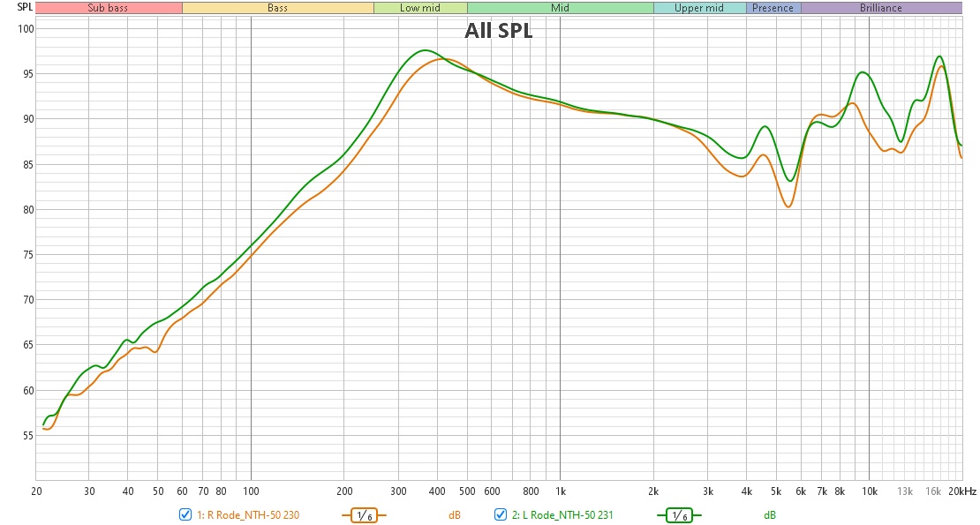Click the 4k frequency axis tick label
The height and width of the screenshot is (525, 980).
(x=746, y=491)
